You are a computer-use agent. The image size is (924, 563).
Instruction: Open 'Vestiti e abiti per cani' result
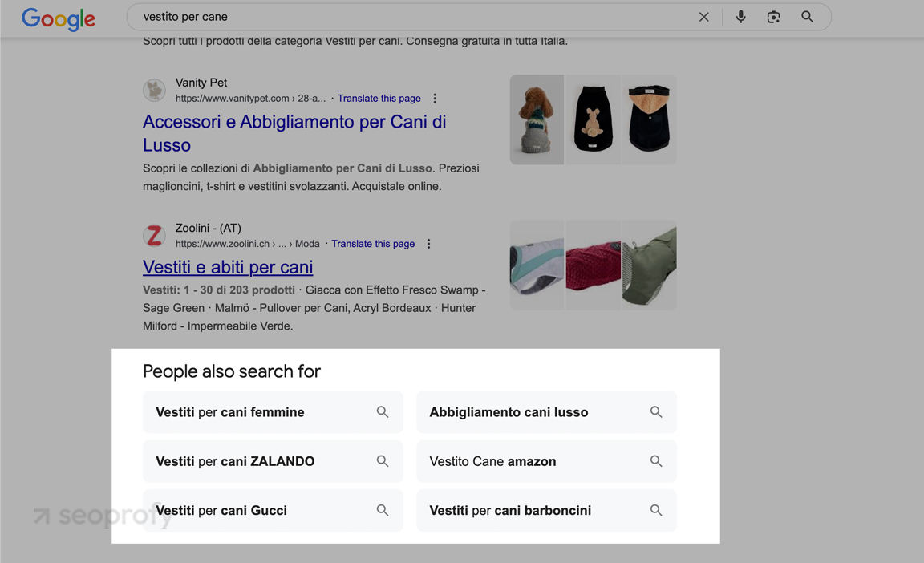click(228, 267)
